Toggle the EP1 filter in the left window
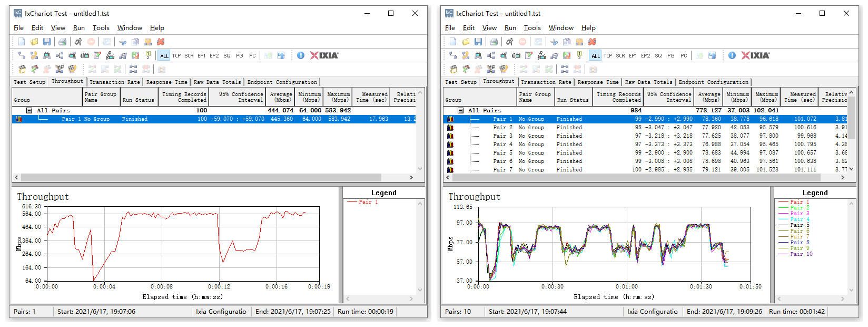 click(x=202, y=55)
